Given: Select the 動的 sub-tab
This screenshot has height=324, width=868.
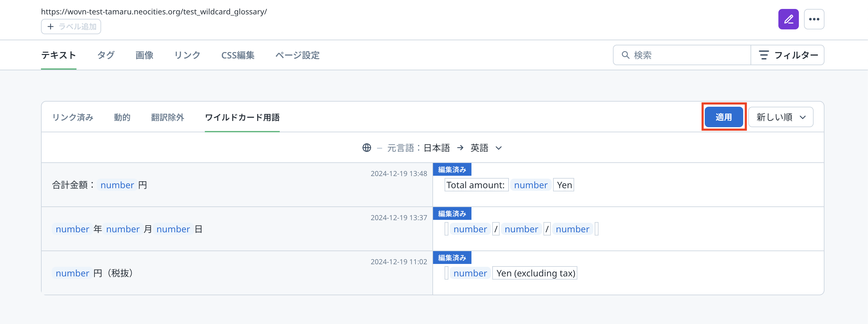Looking at the screenshot, I should click(x=122, y=117).
